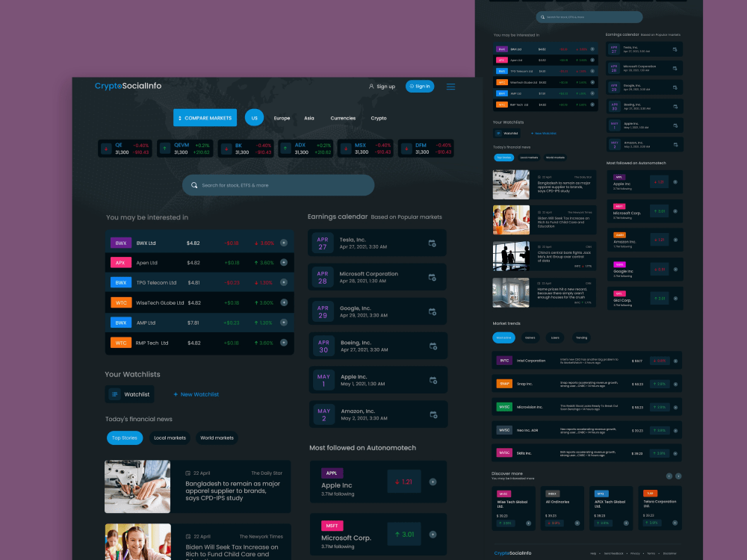The height and width of the screenshot is (560, 747).
Task: Select Most active filter in Market trends
Action: click(503, 337)
